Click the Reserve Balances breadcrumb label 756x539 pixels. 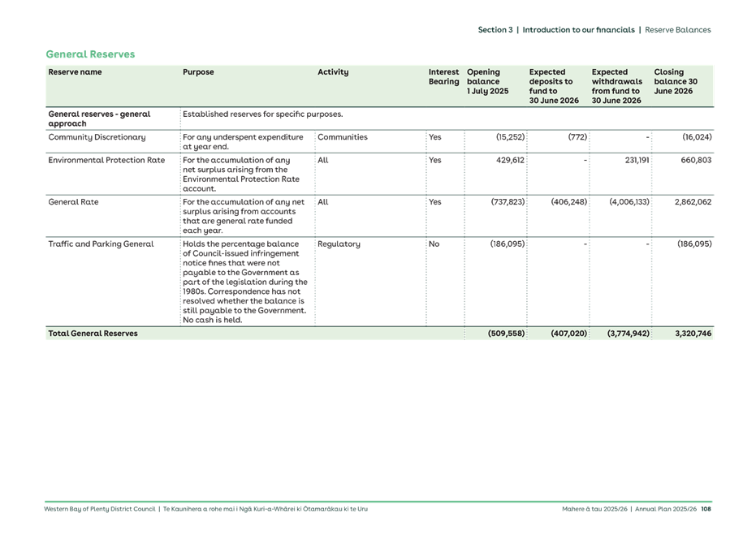679,29
